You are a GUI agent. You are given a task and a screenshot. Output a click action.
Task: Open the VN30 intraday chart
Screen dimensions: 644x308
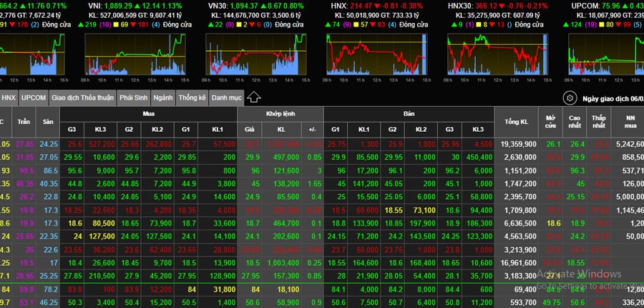pos(256,54)
